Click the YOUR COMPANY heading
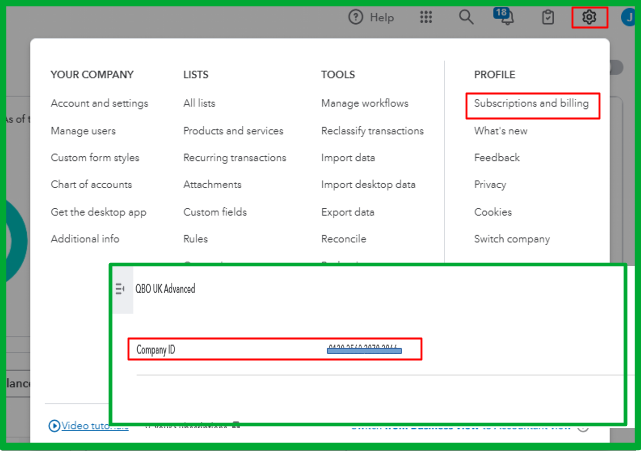641x451 pixels. tap(92, 75)
